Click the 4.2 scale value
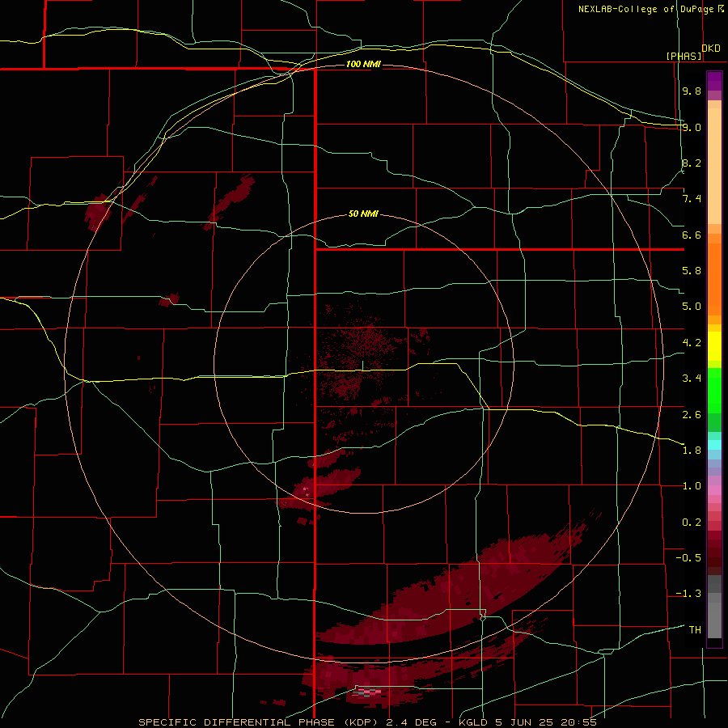The height and width of the screenshot is (728, 728). click(692, 343)
